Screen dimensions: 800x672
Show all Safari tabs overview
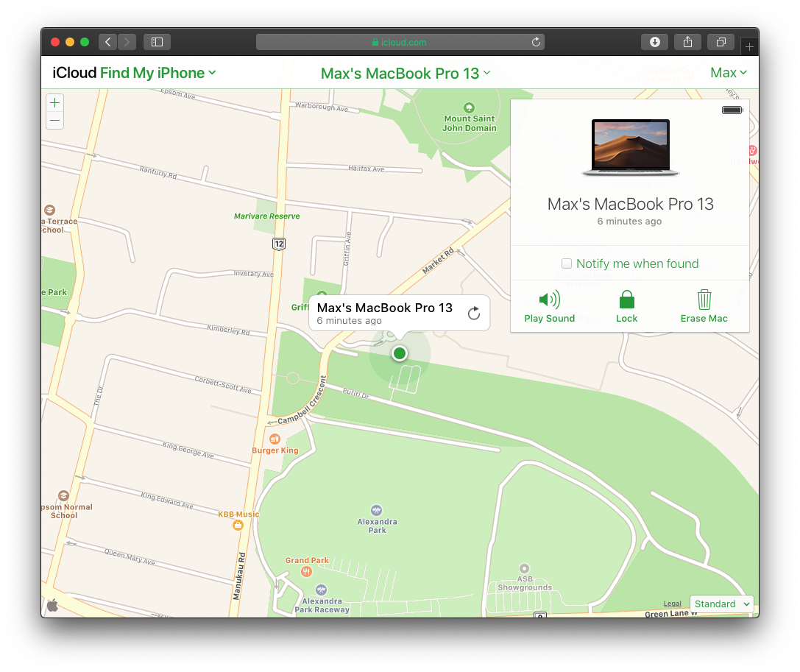point(721,42)
